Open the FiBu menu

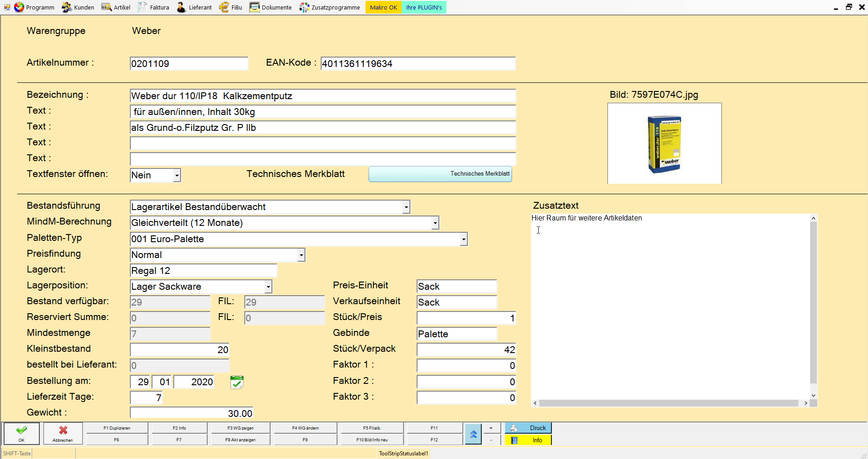[230, 7]
